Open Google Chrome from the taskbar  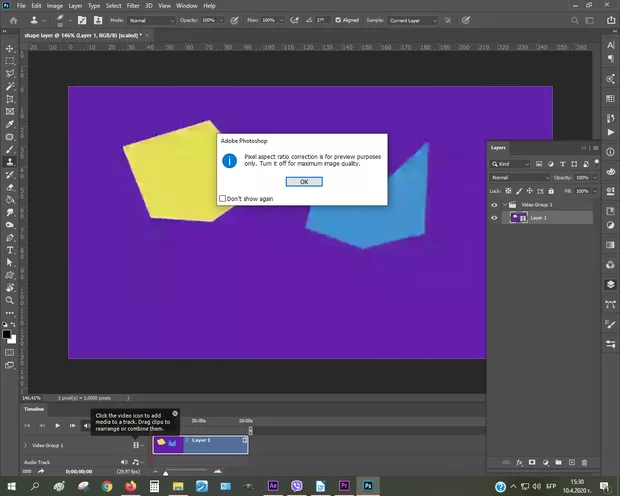click(107, 486)
